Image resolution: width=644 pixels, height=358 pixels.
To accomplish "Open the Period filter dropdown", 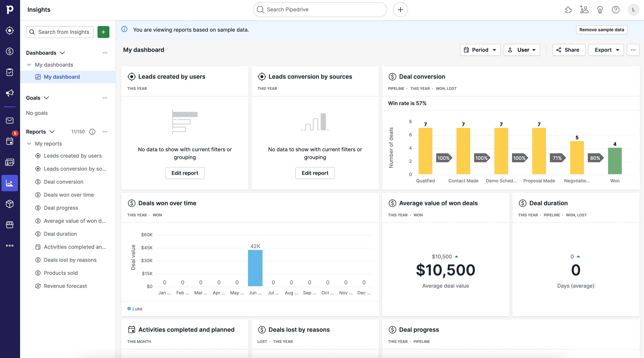I will (480, 50).
